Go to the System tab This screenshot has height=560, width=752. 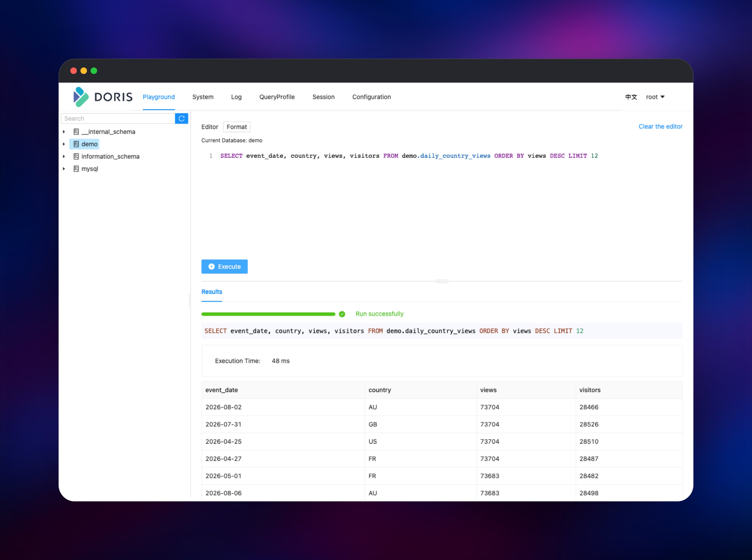[x=203, y=97]
